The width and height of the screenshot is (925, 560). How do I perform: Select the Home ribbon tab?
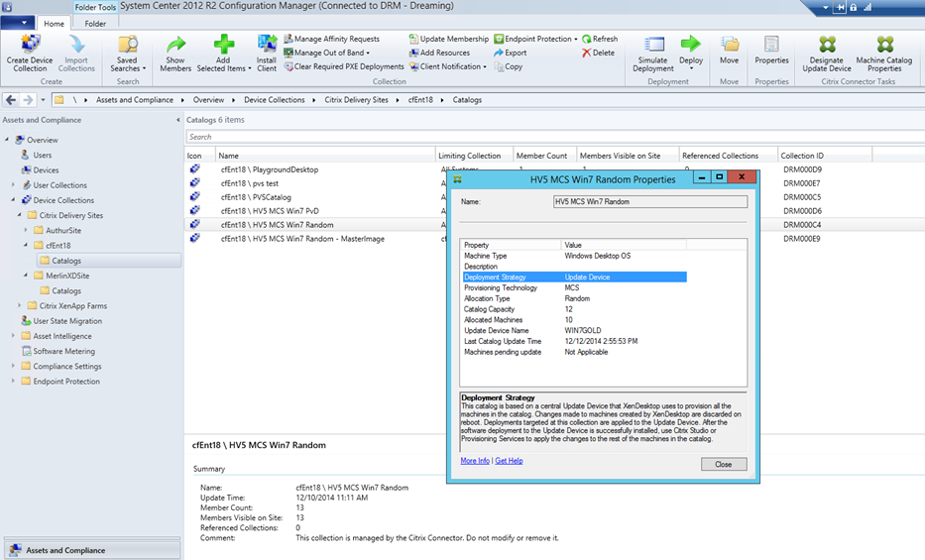pyautogui.click(x=54, y=24)
